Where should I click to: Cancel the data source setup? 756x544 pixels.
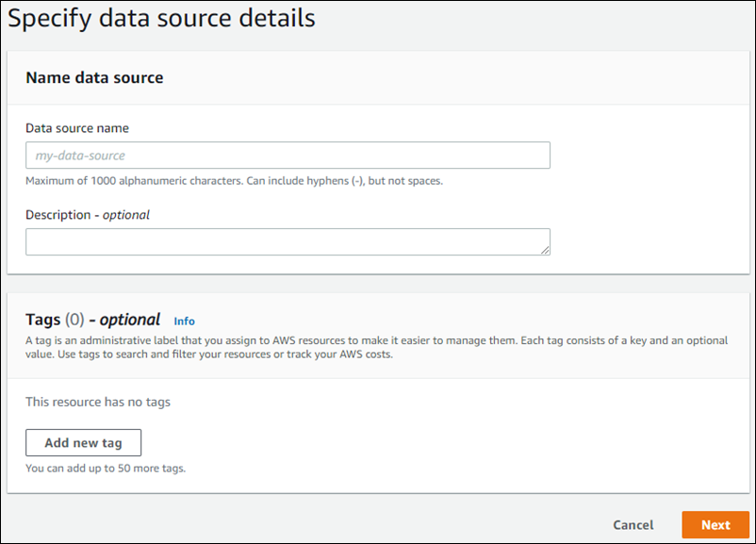click(x=633, y=524)
